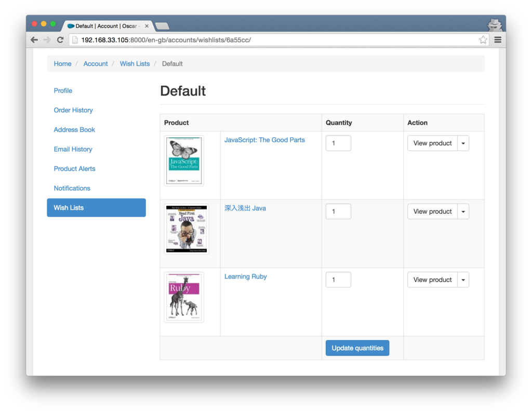Image resolution: width=532 pixels, height=413 pixels.
Task: View product for Learning Ruby
Action: coord(432,279)
